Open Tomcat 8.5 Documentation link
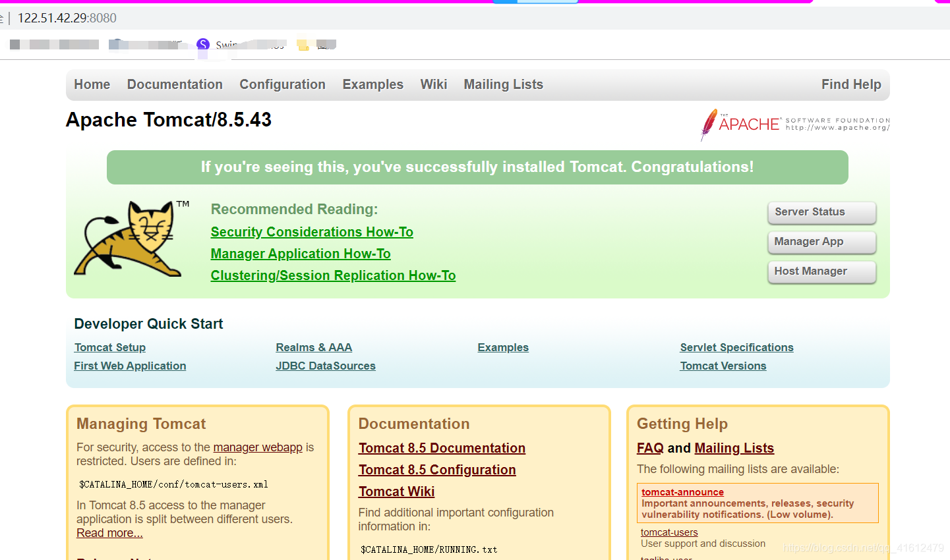Screen dimensions: 950x560 point(442,448)
